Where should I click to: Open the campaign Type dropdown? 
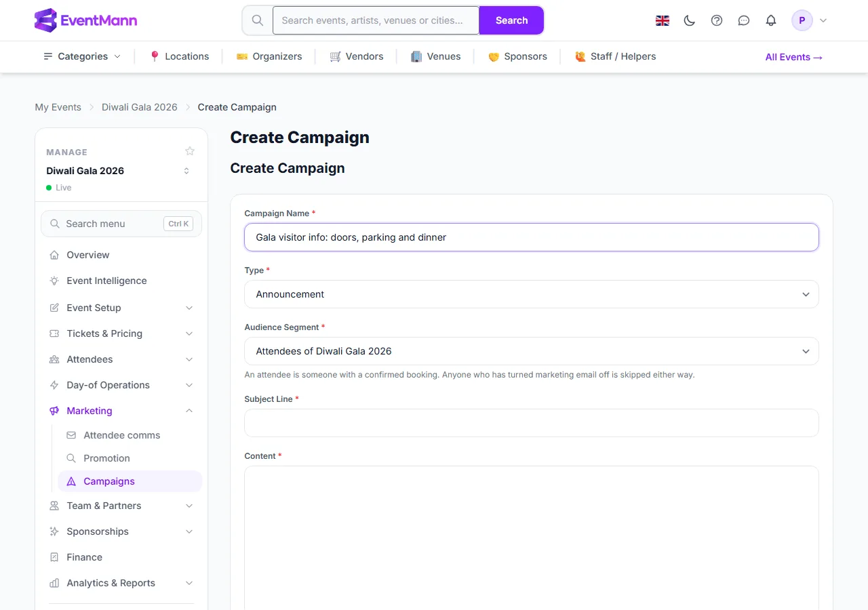(532, 294)
